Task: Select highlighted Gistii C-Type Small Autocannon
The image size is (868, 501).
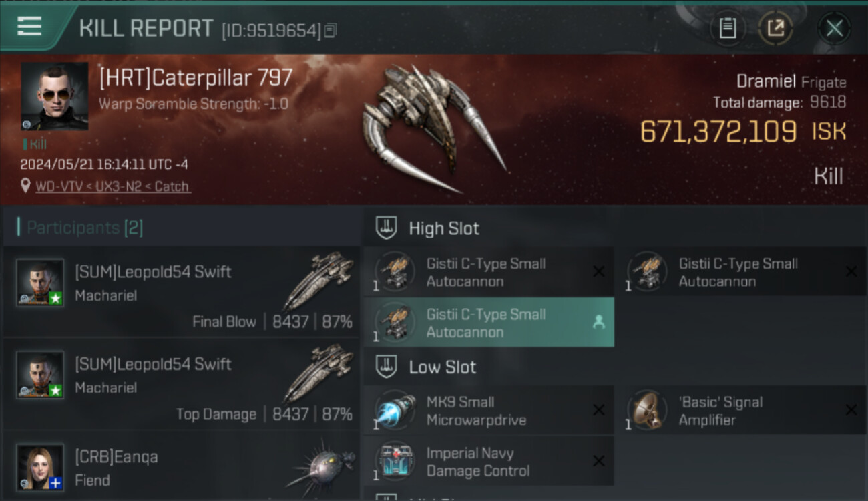Action: tap(489, 323)
